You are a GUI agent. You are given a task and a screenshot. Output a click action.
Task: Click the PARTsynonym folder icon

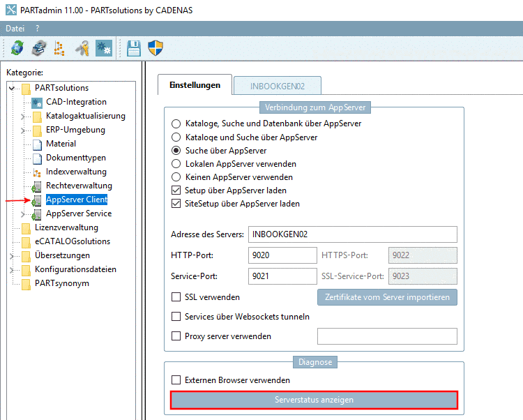[26, 284]
